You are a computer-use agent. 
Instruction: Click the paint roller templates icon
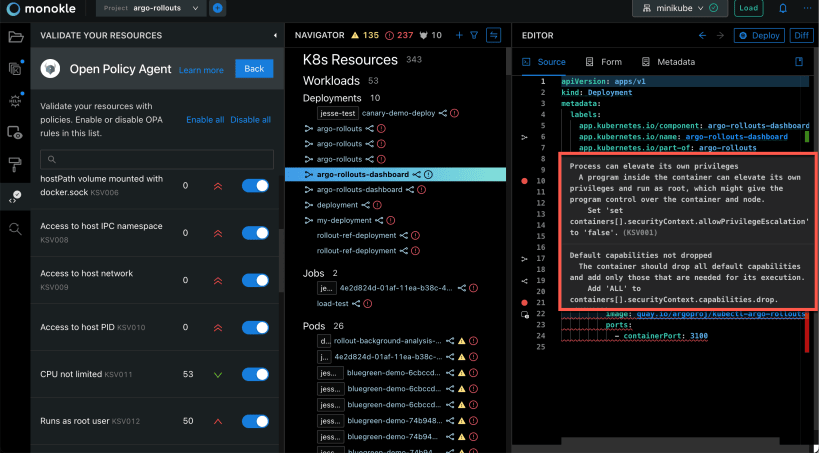click(15, 164)
